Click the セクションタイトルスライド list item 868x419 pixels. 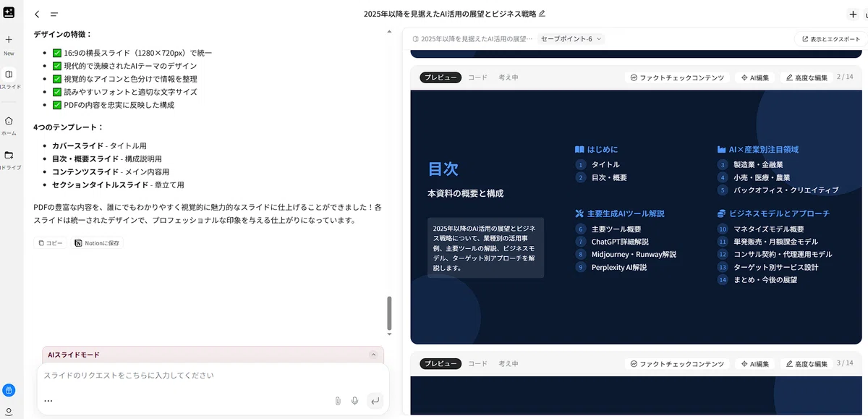coord(118,185)
